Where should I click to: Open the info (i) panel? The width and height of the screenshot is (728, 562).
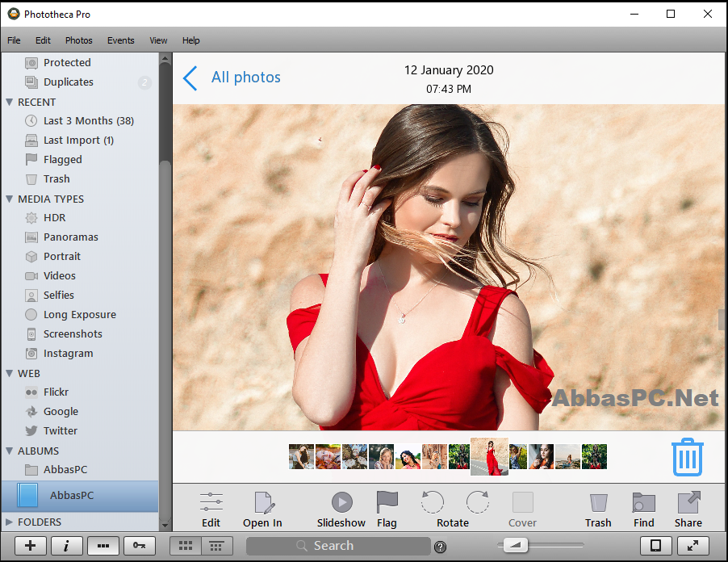66,546
